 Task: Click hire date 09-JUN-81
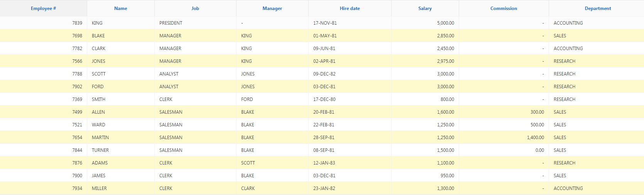pyautogui.click(x=324, y=49)
